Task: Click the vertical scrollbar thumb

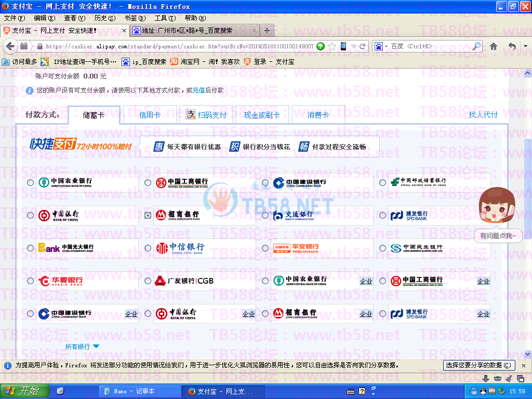Action: point(528,188)
